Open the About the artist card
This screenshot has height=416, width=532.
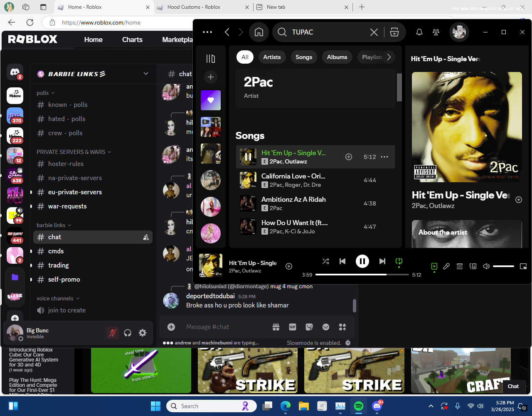click(x=467, y=234)
